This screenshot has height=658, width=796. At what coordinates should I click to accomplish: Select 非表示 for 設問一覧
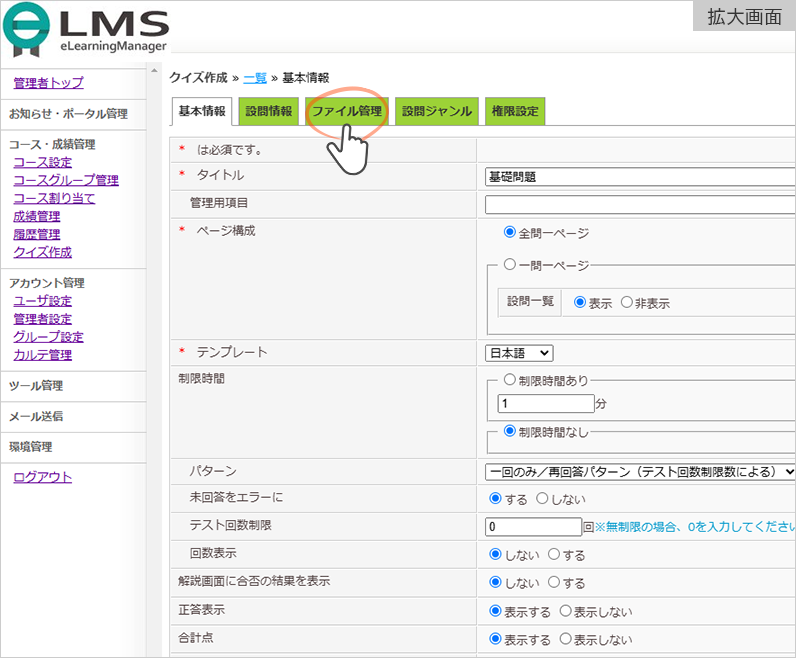(x=627, y=303)
